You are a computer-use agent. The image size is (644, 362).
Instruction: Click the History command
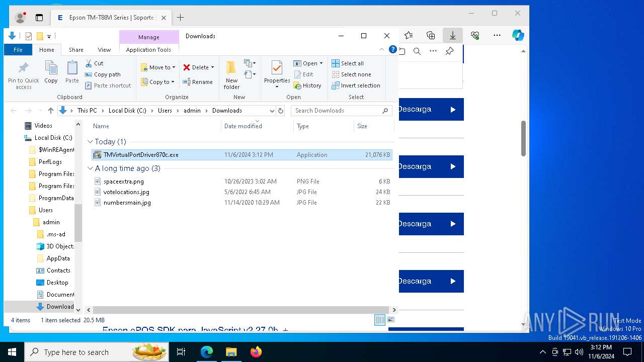click(x=307, y=85)
